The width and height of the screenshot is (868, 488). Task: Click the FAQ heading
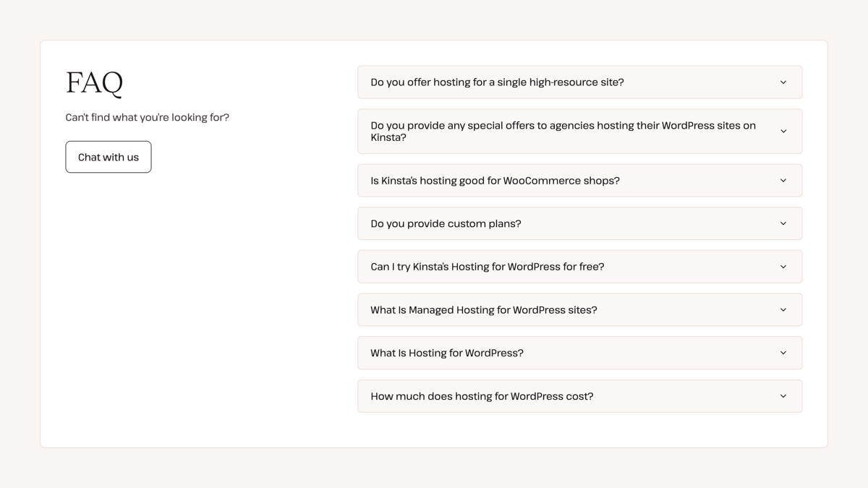pos(94,83)
